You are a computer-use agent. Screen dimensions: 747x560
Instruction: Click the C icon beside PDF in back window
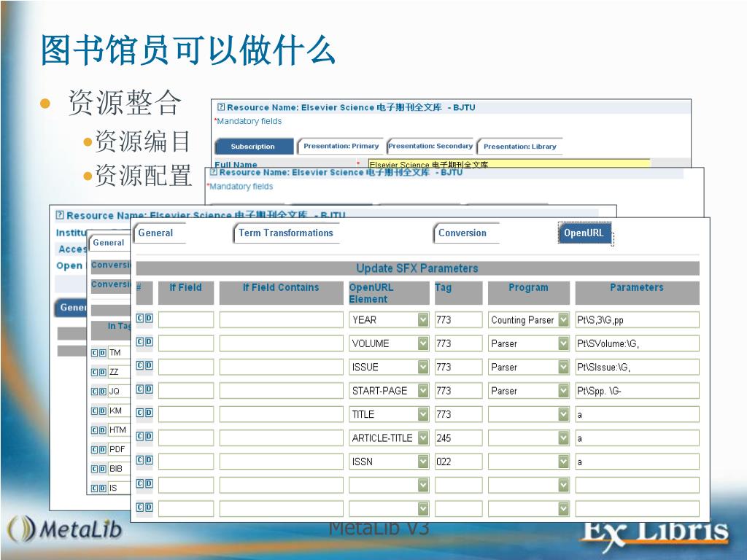pos(95,450)
